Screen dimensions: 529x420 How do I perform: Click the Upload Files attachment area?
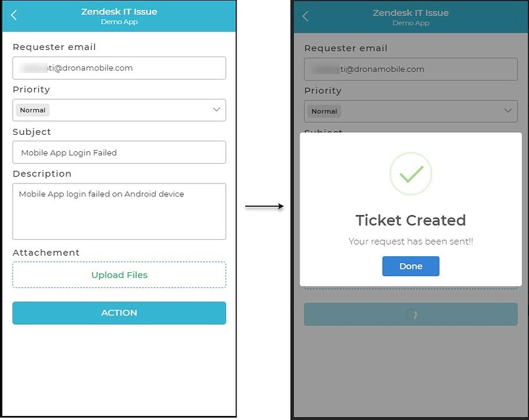coord(119,275)
